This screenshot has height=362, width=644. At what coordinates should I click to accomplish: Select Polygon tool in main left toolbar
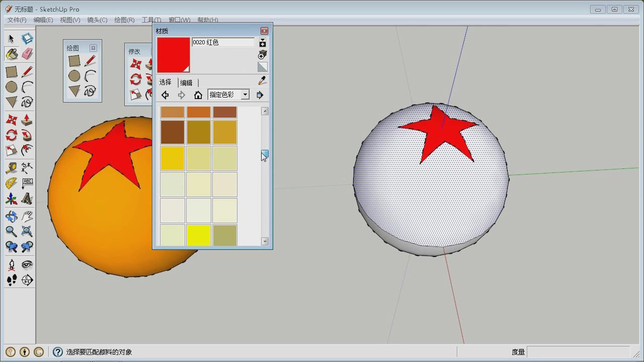11,102
